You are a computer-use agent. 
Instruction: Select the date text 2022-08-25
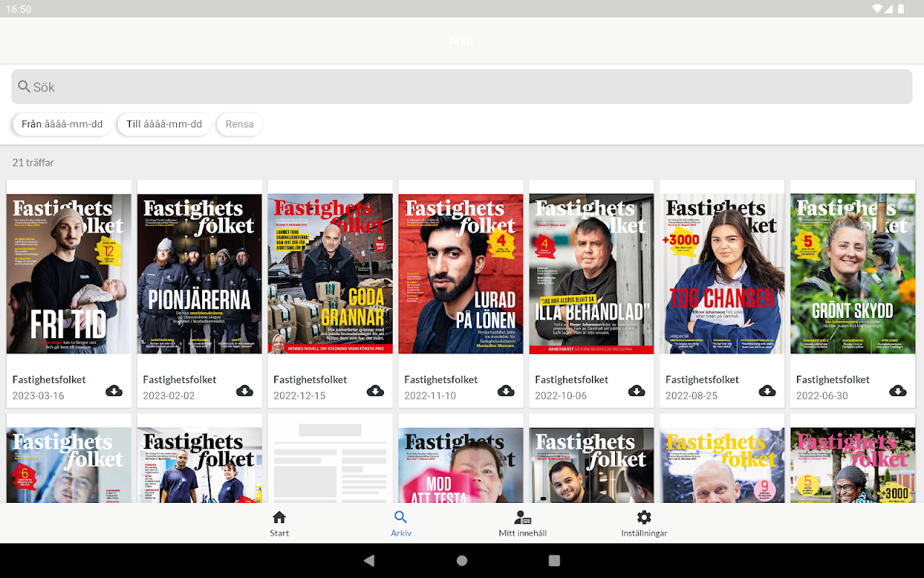click(x=692, y=396)
